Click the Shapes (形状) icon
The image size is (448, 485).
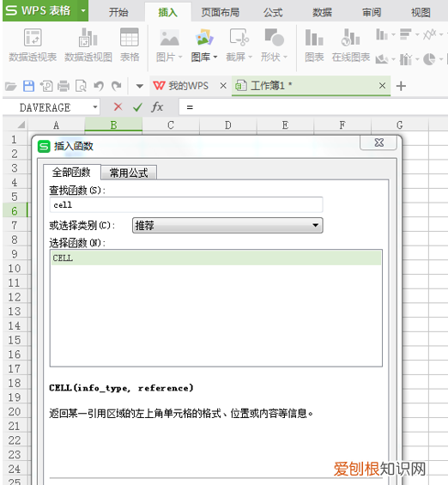[x=275, y=38]
